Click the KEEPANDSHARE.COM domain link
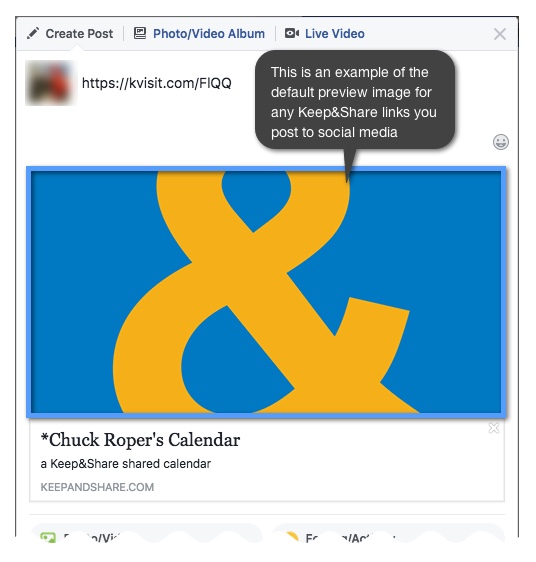The image size is (536, 562). point(97,487)
